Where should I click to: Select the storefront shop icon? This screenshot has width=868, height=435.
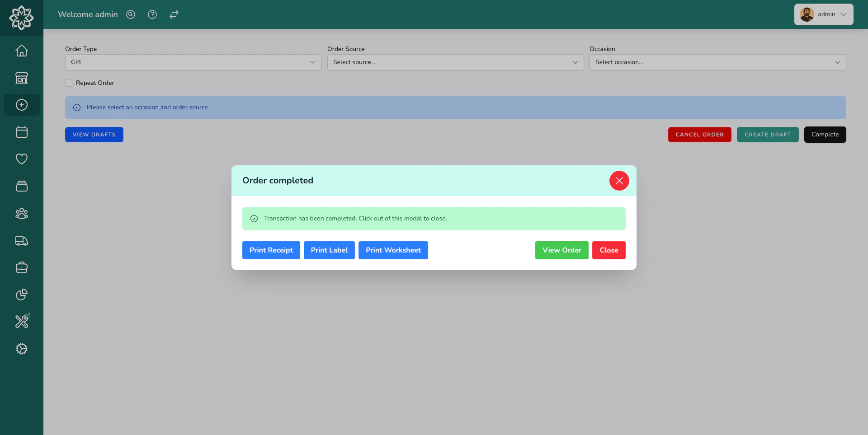[21, 78]
